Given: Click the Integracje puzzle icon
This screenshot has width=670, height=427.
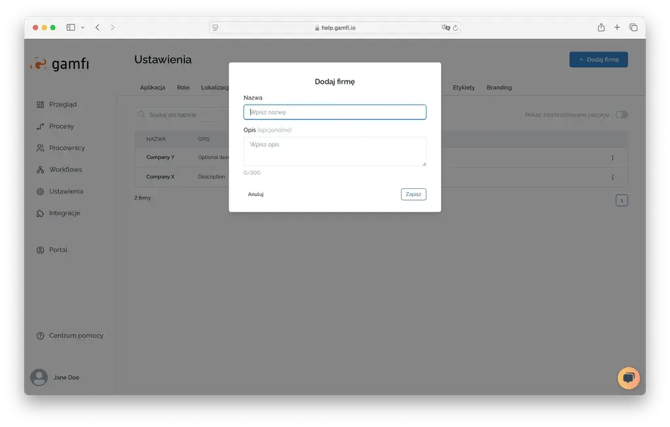Looking at the screenshot, I should [x=40, y=213].
